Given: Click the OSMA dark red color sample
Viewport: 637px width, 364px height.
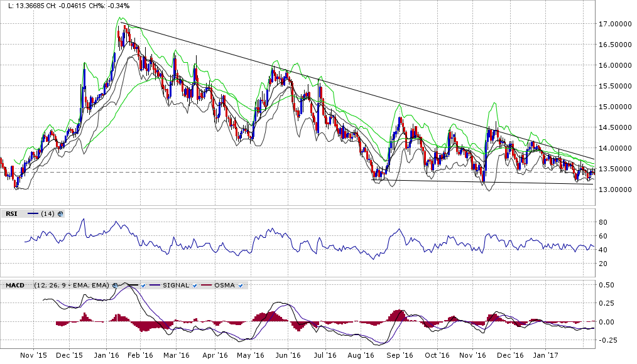Looking at the screenshot, I should pos(206,286).
